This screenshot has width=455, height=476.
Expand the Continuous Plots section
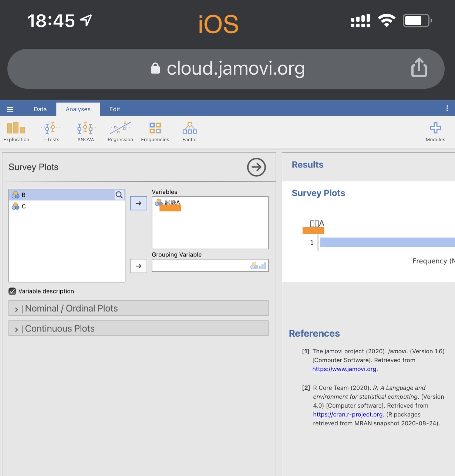(138, 328)
